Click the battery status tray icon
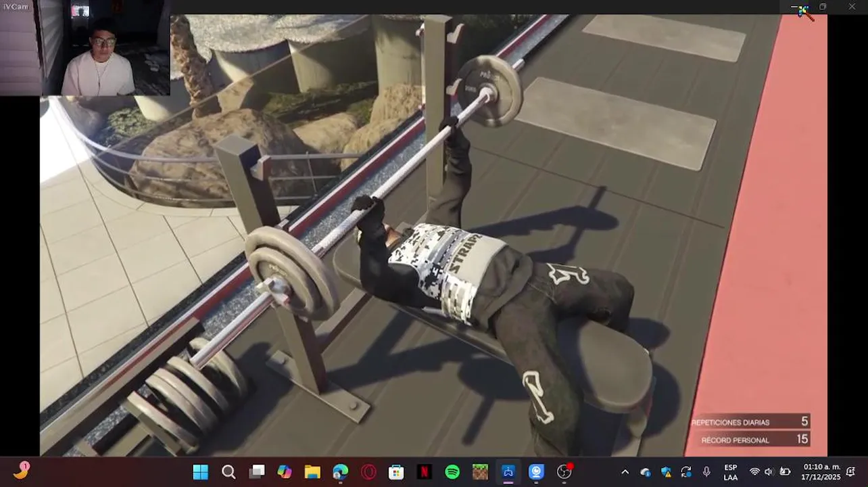This screenshot has width=868, height=487. click(x=785, y=472)
